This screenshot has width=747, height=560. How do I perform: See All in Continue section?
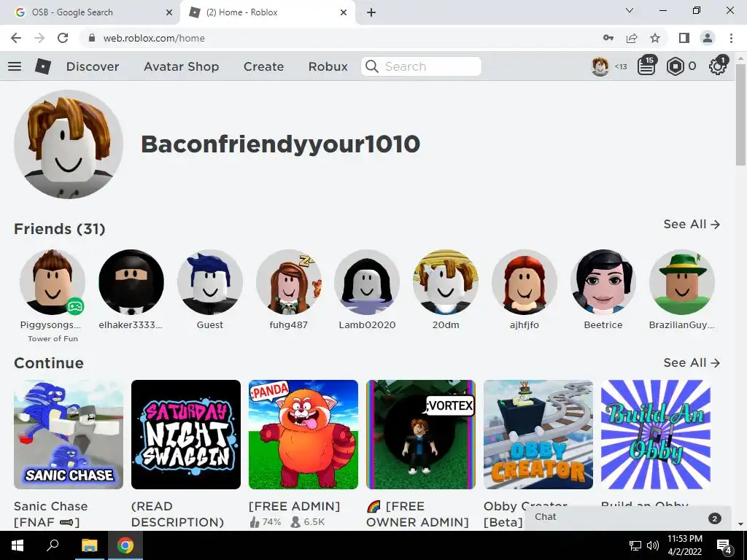692,363
